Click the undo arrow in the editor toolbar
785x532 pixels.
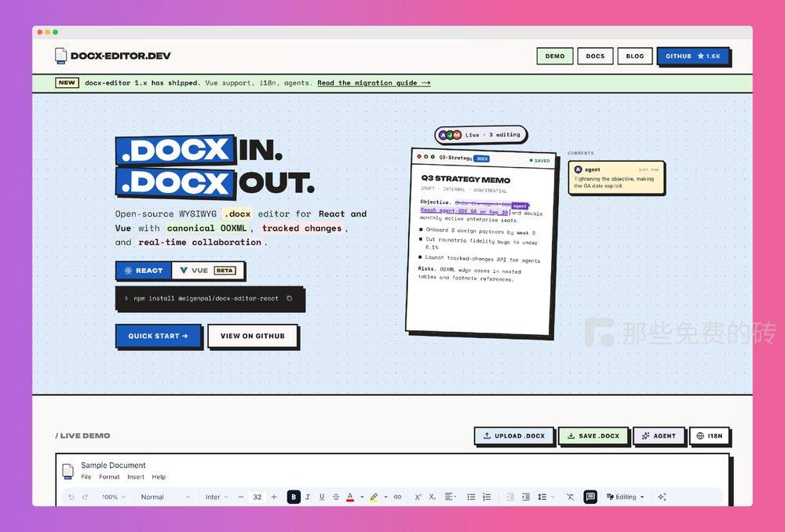(71, 497)
